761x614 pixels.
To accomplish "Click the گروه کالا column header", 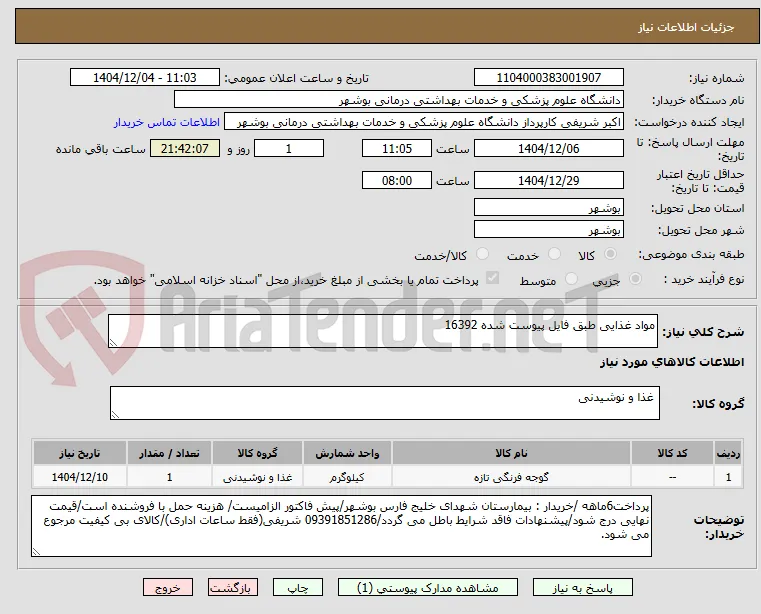I will 257,453.
